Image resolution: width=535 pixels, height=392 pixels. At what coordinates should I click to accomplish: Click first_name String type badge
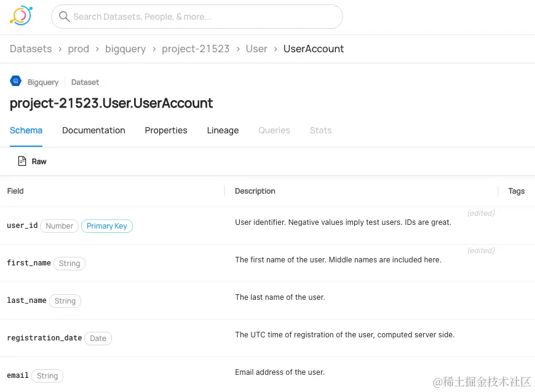[69, 263]
